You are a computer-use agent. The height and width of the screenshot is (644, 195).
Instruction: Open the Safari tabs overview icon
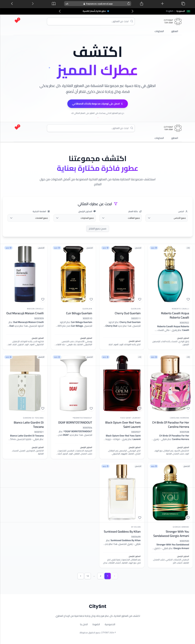(183, 4)
